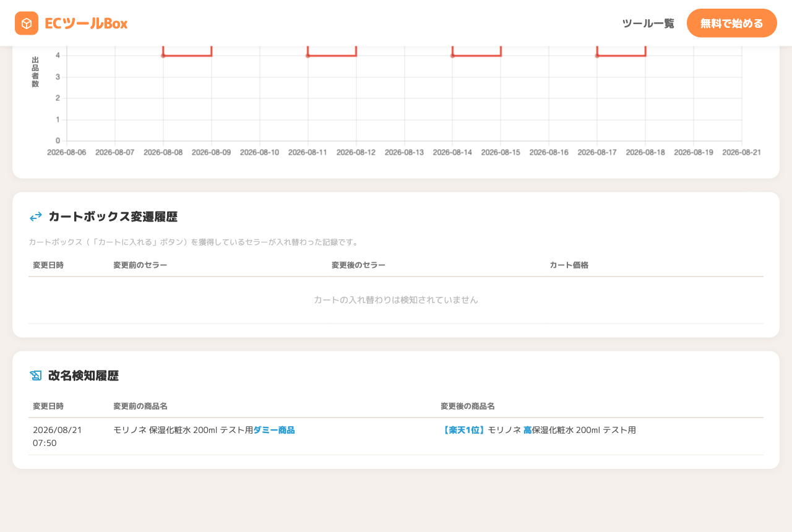Click the 2026-08-12 x-axis label
The width and height of the screenshot is (792, 532).
tap(356, 152)
